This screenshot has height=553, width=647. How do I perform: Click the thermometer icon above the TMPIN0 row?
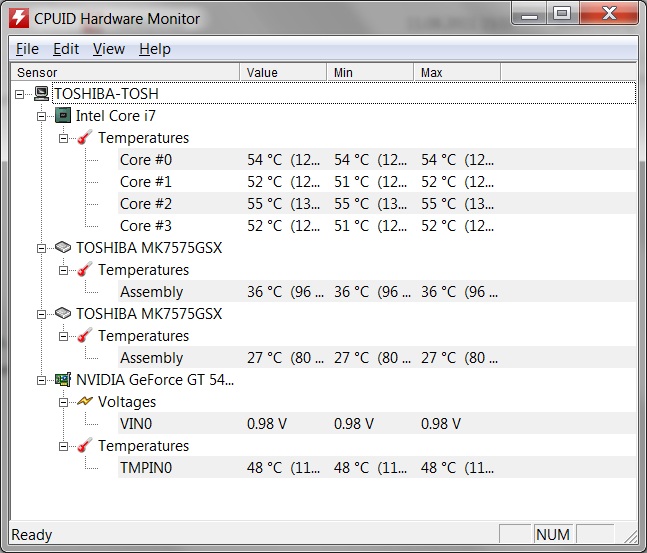coord(85,445)
